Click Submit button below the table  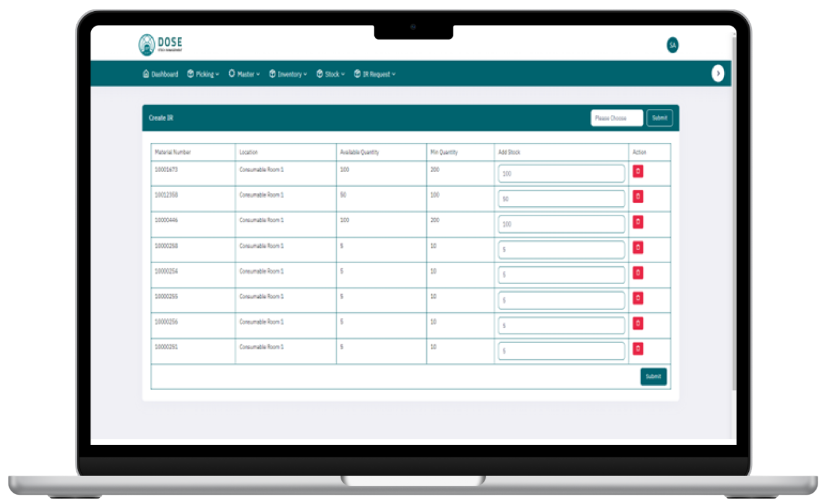coord(653,376)
